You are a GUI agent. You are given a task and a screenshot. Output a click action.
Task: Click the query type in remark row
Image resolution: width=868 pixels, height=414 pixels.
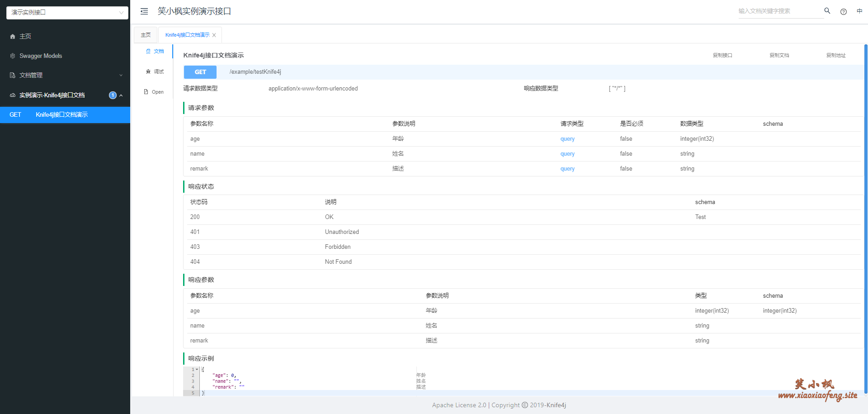click(567, 169)
